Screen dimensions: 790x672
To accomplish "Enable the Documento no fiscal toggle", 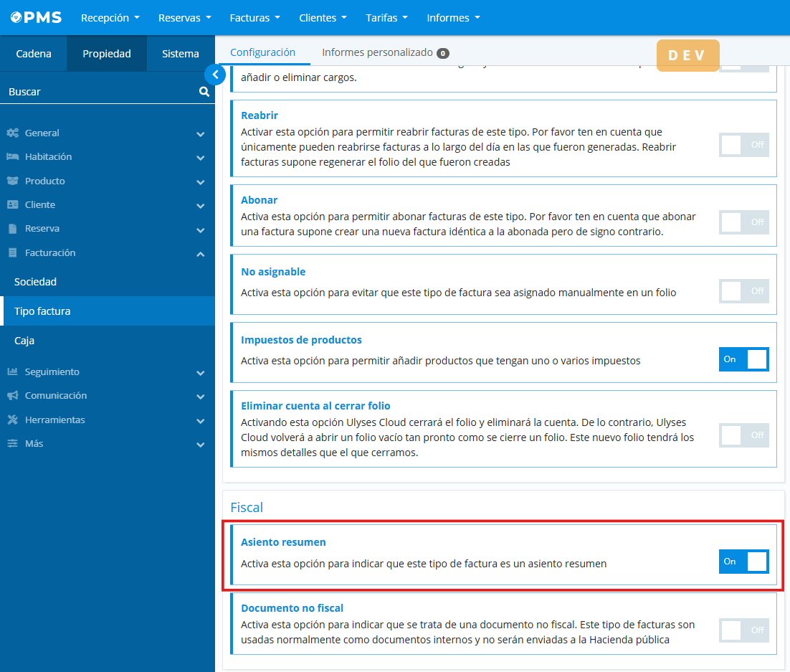I will tap(743, 630).
